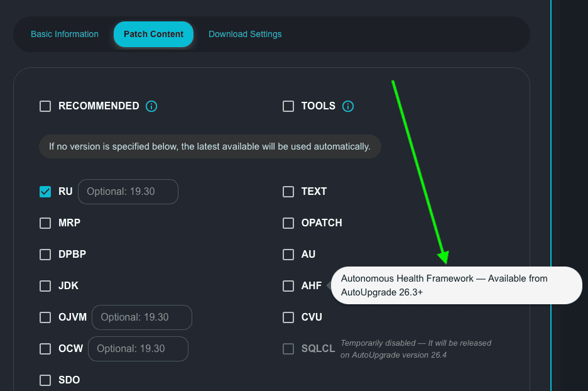588x391 pixels.
Task: Enable the OJVM checkbox
Action: [45, 317]
